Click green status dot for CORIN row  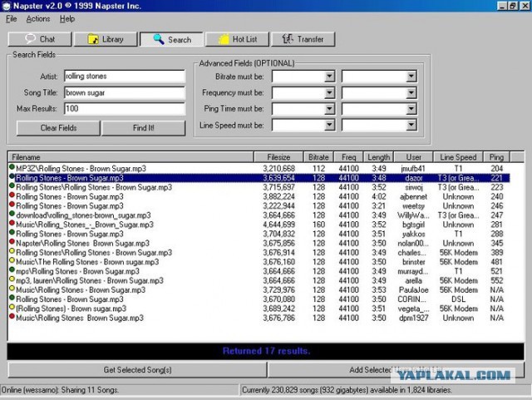[x=12, y=298]
